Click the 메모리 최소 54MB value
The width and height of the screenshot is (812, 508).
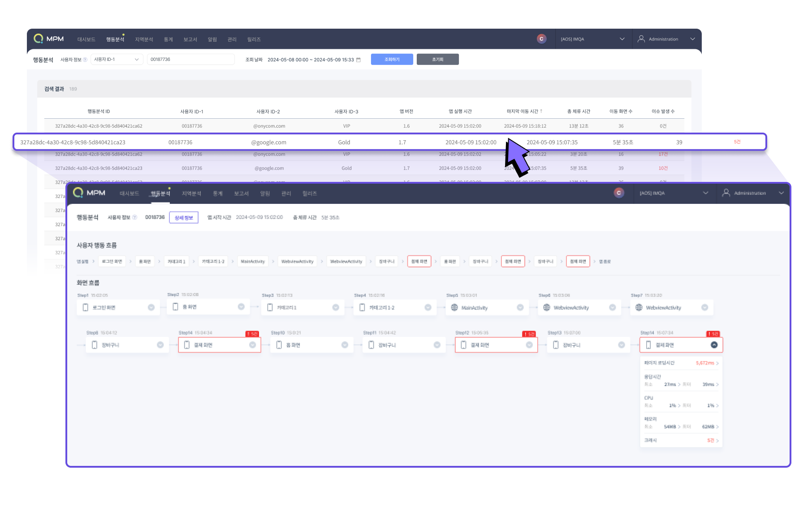(670, 426)
